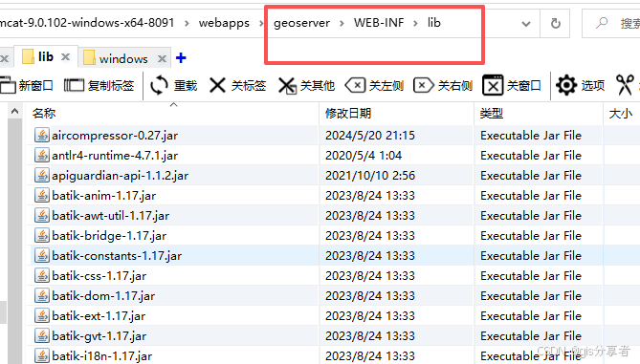Click jar icon of batik-ext-1.17.jar
The image size is (640, 364).
(x=42, y=315)
